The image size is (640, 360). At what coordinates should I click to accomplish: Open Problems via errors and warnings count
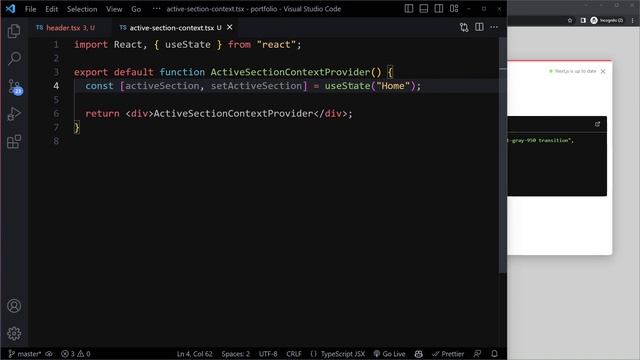tap(76, 354)
